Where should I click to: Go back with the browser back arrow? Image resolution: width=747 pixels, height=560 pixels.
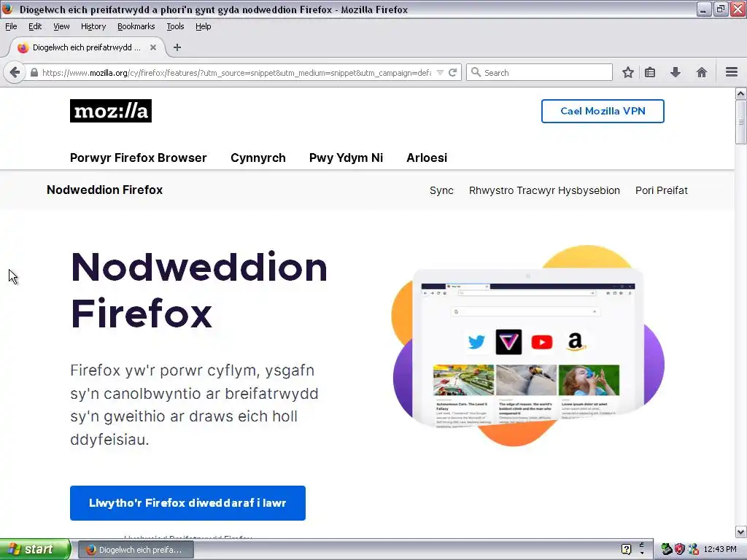point(15,72)
